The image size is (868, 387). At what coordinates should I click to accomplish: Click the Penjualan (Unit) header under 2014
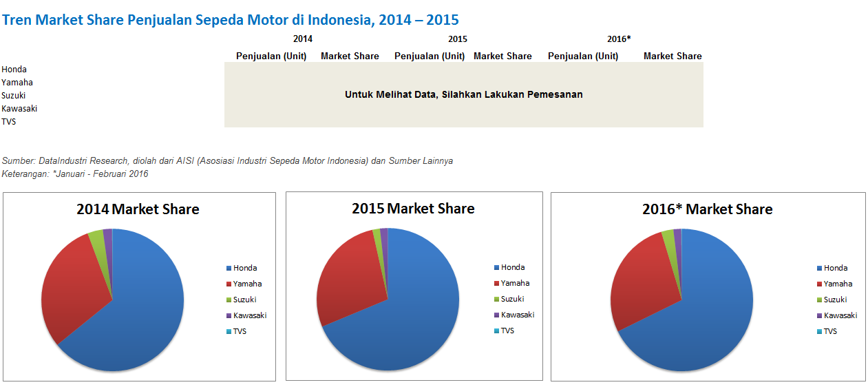pyautogui.click(x=271, y=56)
